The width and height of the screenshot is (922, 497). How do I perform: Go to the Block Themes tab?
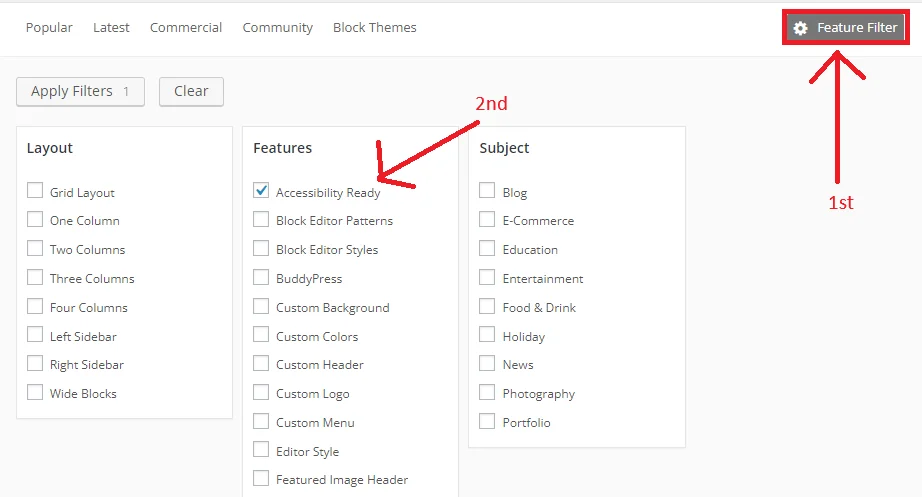coord(374,28)
